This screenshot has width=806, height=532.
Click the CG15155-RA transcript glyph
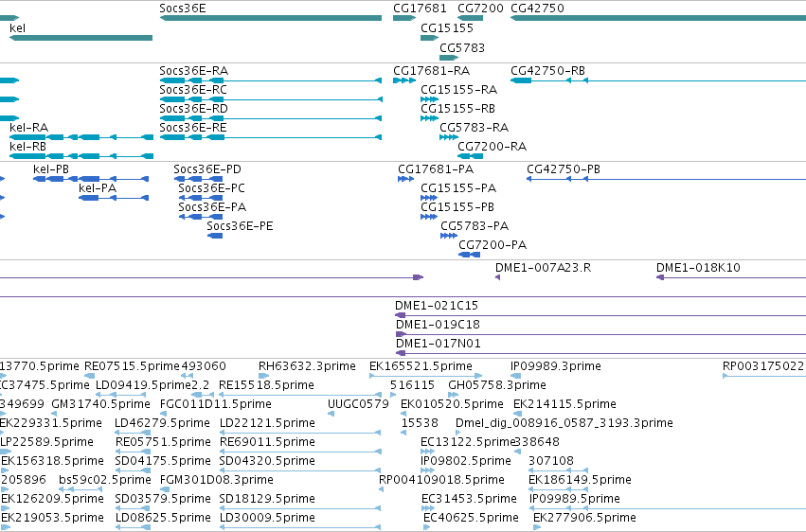[430, 99]
